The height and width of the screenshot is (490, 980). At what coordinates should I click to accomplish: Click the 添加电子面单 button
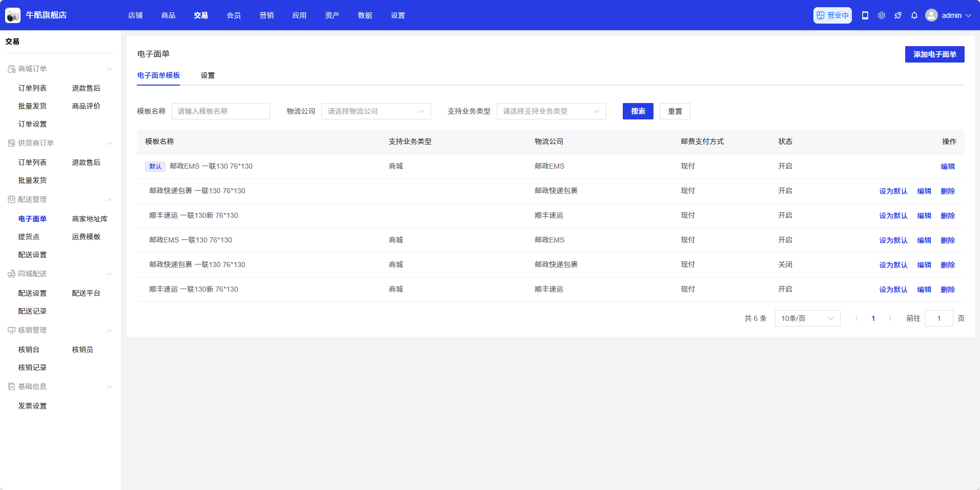click(934, 54)
